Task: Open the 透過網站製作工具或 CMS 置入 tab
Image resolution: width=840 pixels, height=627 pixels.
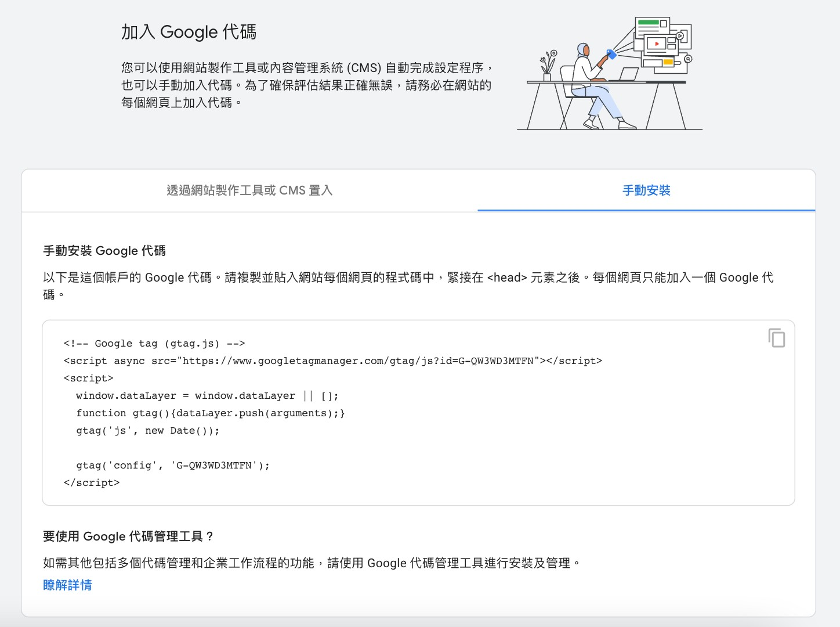Action: point(249,190)
